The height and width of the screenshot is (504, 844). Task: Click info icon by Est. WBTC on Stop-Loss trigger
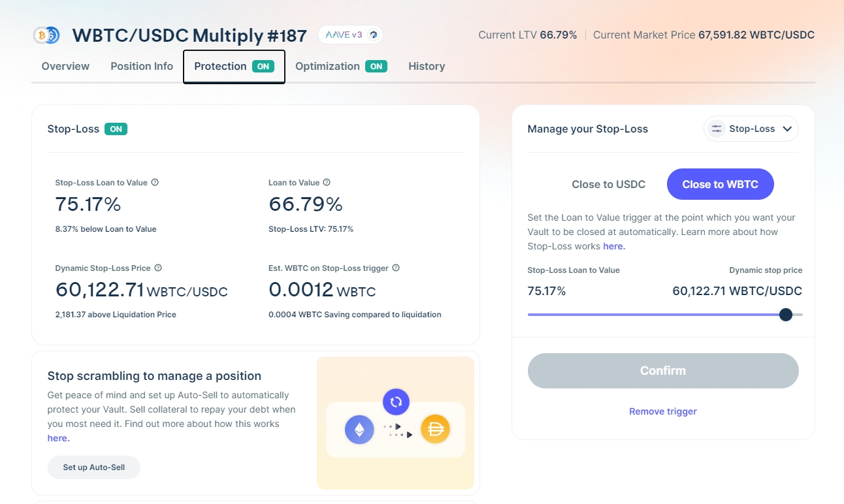click(x=396, y=268)
